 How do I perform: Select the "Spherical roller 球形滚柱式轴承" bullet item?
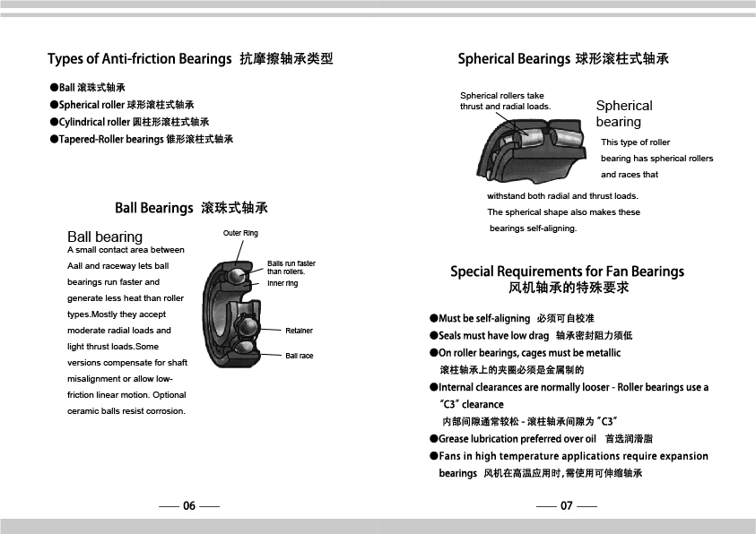click(122, 105)
